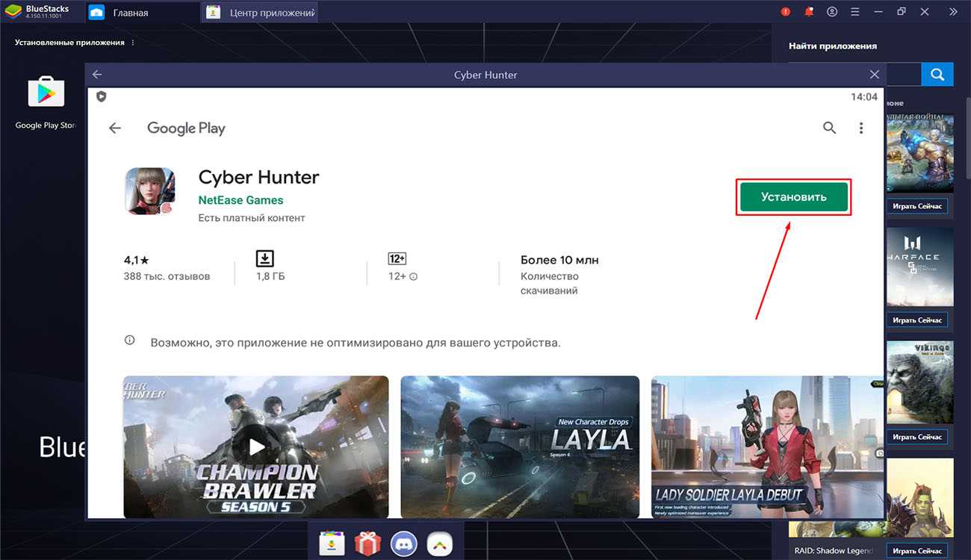
Task: Switch to the Центр приложений tab
Action: point(261,13)
